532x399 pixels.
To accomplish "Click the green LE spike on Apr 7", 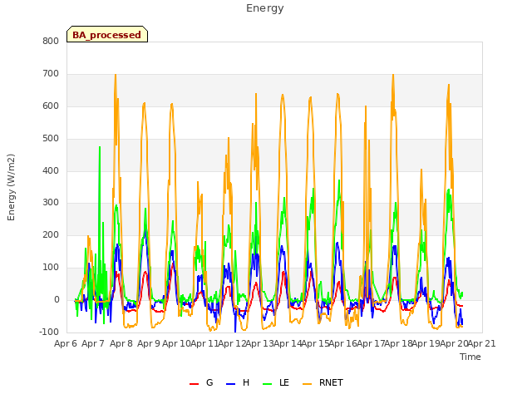I will [100, 147].
